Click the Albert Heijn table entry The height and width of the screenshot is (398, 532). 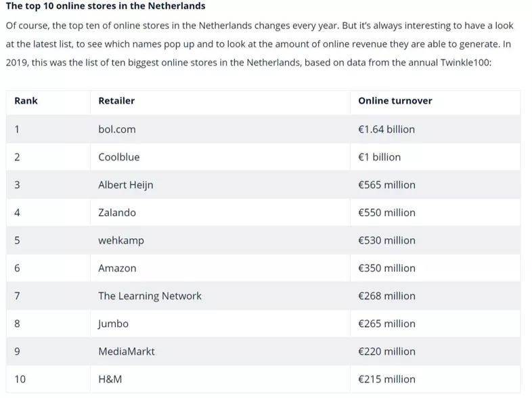pyautogui.click(x=125, y=185)
